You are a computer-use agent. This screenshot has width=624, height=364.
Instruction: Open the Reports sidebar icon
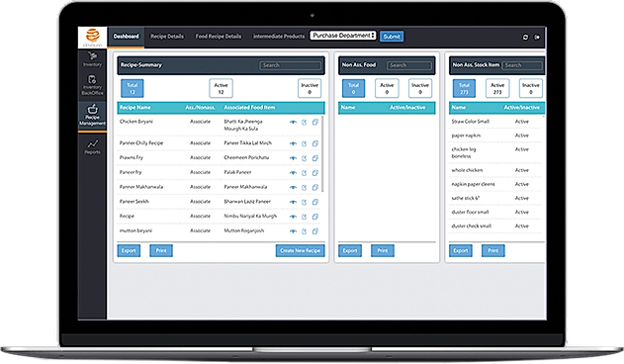92,146
